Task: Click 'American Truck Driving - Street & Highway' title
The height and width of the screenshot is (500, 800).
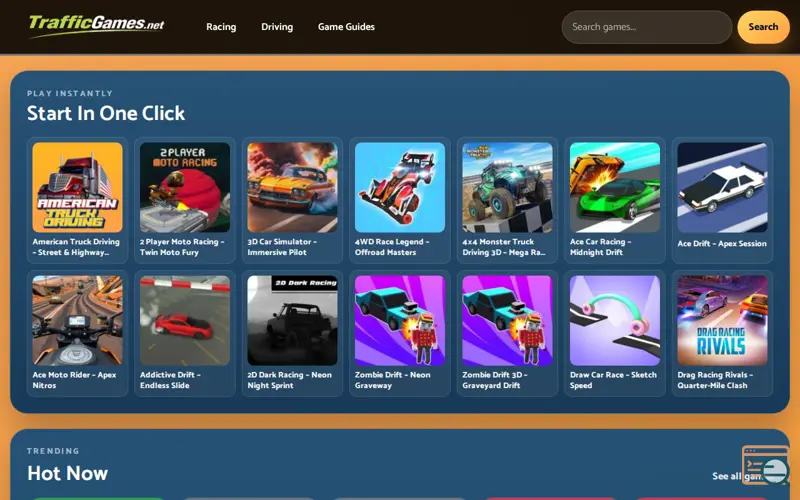Action: [x=76, y=247]
